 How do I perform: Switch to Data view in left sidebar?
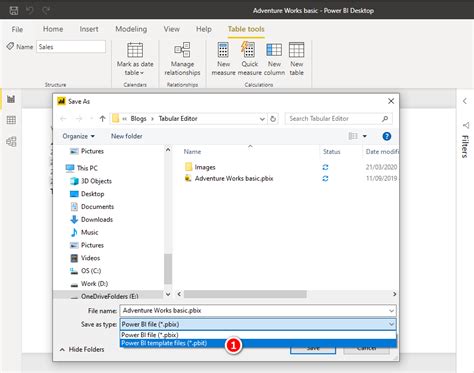point(11,120)
